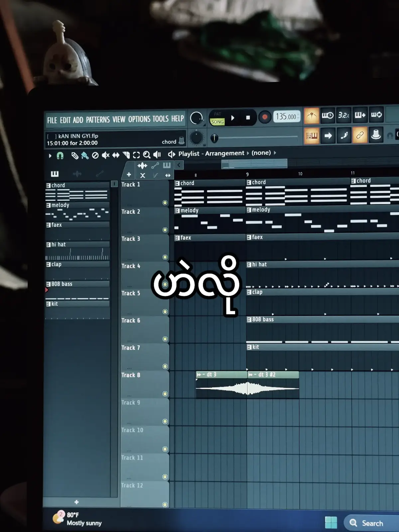This screenshot has width=399, height=532.
Task: Mute Track 9 with its green dot
Action: pos(165,422)
